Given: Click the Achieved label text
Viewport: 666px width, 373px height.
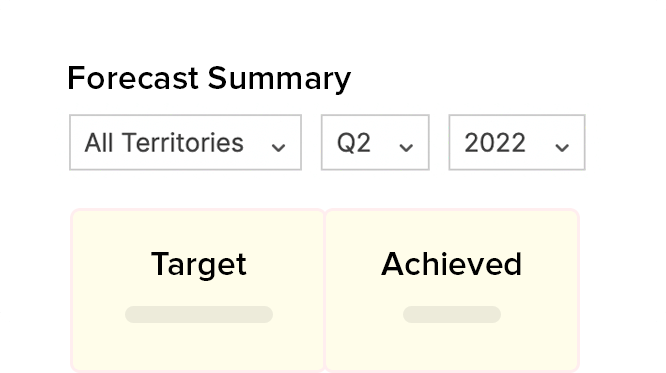Looking at the screenshot, I should 452,264.
